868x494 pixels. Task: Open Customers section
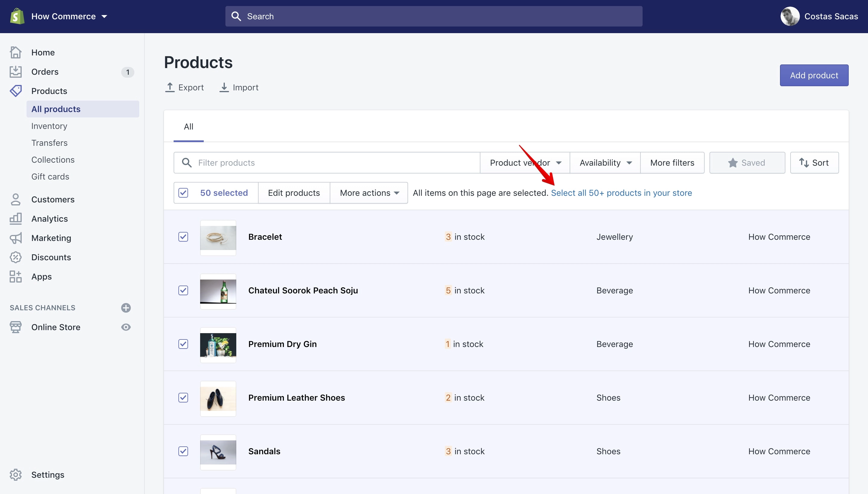(53, 199)
